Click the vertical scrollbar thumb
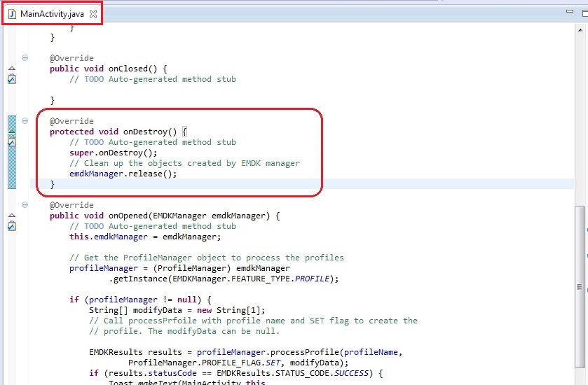 580,280
